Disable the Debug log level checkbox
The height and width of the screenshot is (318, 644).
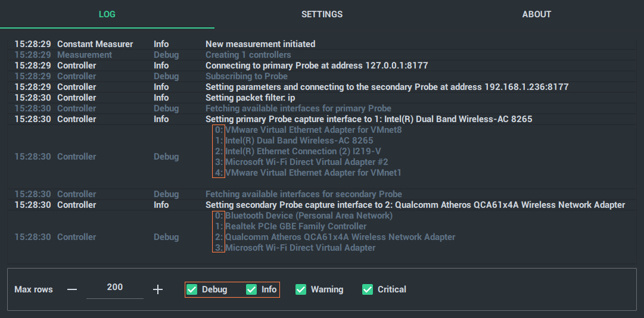click(x=192, y=289)
